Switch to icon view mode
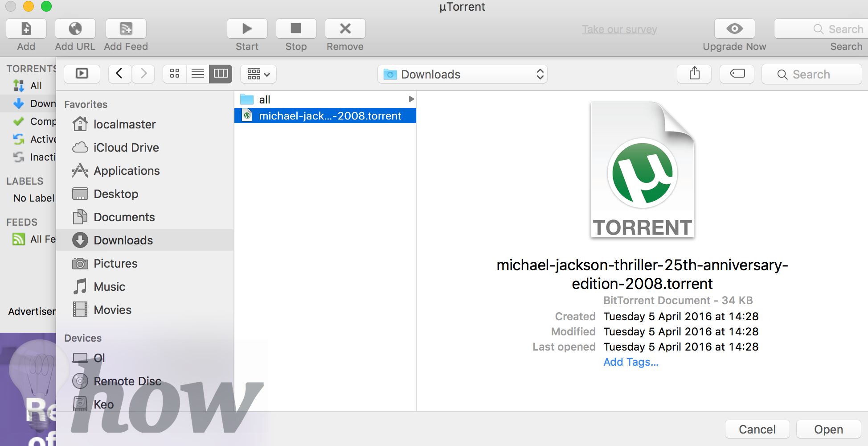868x446 pixels. pyautogui.click(x=175, y=74)
